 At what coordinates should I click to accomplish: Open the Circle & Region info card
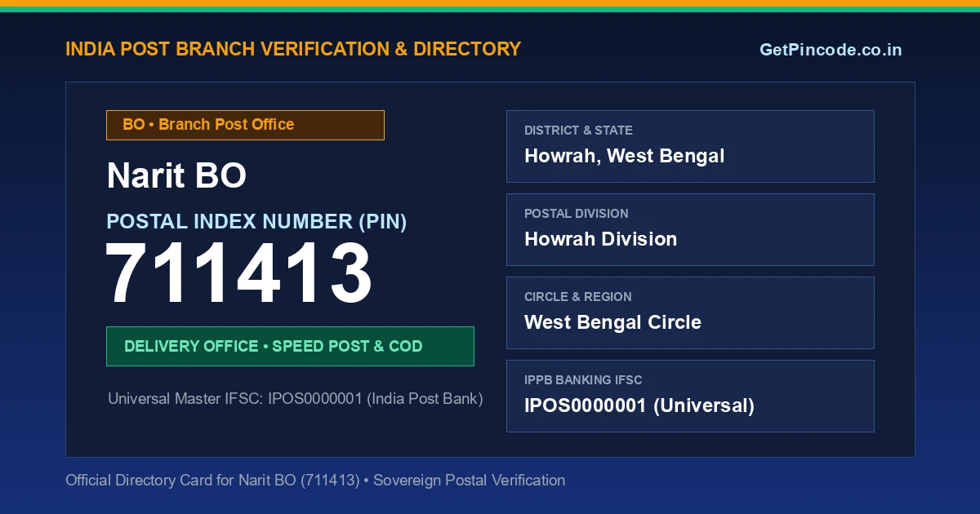pyautogui.click(x=690, y=312)
